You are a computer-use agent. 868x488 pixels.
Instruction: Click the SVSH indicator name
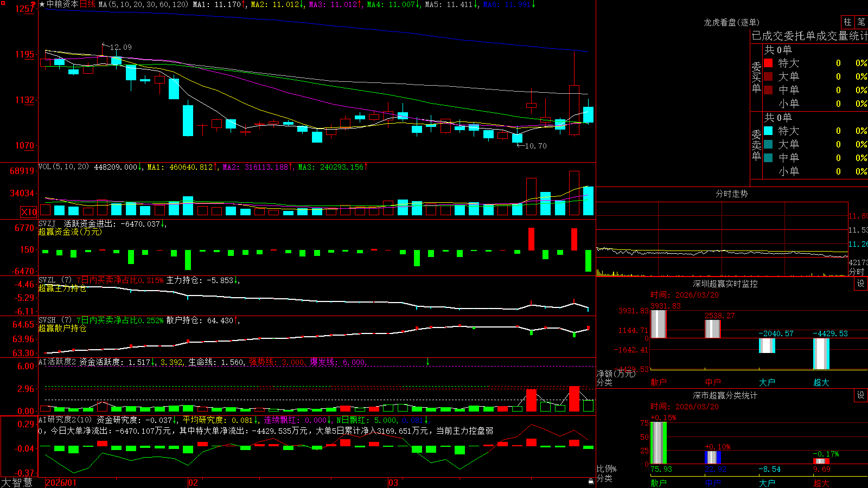(x=47, y=320)
